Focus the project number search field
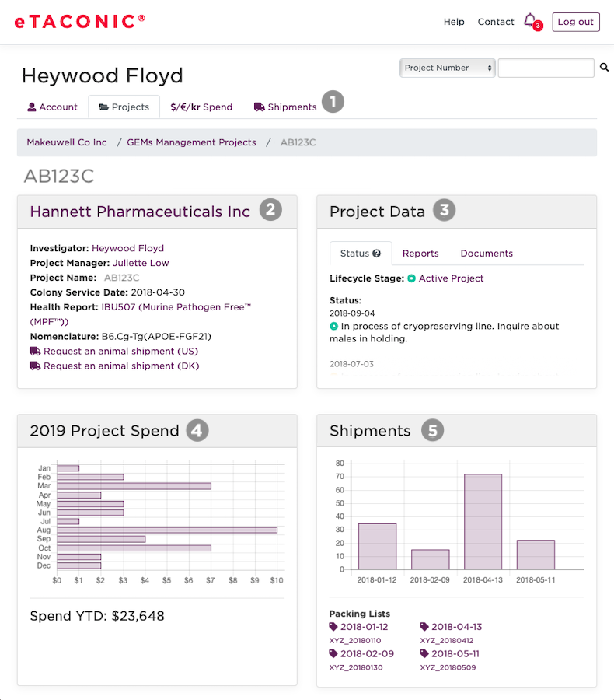 tap(546, 68)
